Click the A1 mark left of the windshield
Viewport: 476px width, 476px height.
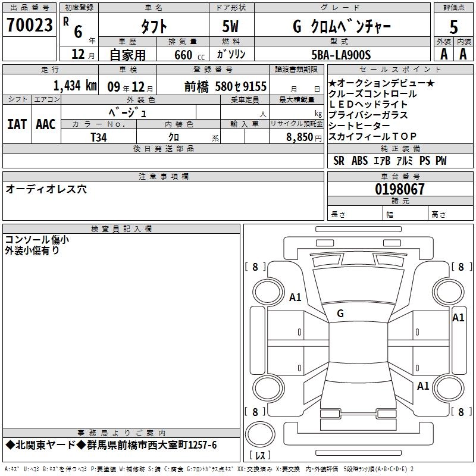(x=296, y=297)
